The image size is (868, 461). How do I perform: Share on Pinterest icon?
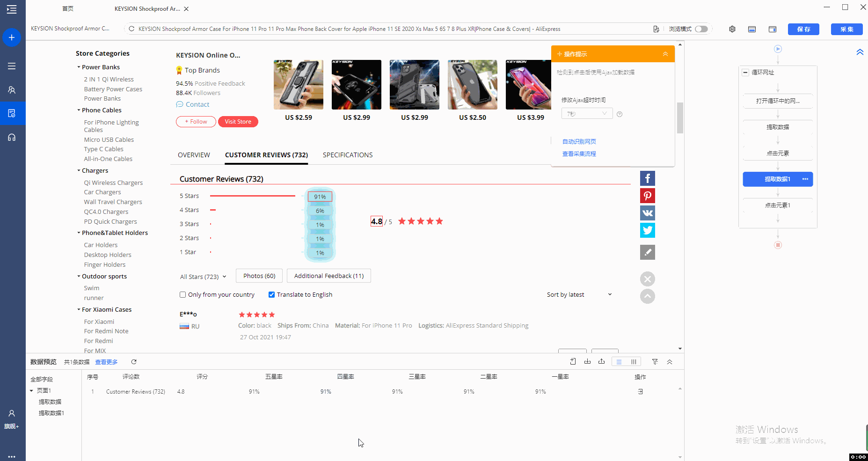point(648,196)
